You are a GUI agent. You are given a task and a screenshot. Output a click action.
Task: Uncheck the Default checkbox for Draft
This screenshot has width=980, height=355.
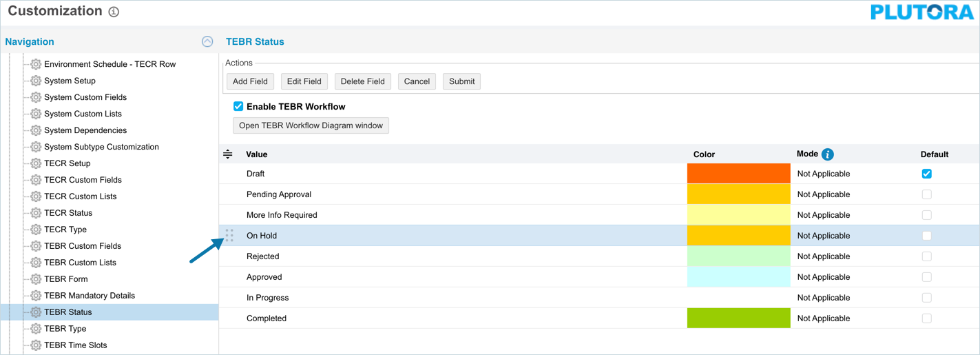(926, 174)
